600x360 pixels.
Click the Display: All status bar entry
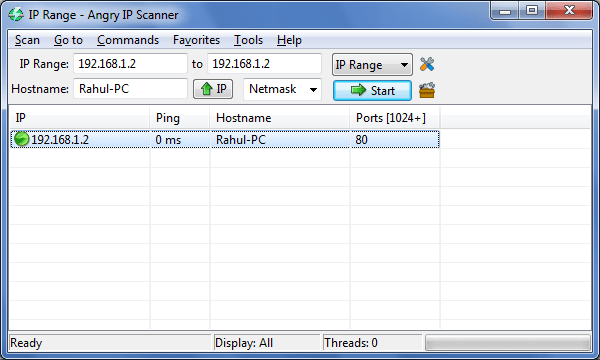(x=267, y=342)
